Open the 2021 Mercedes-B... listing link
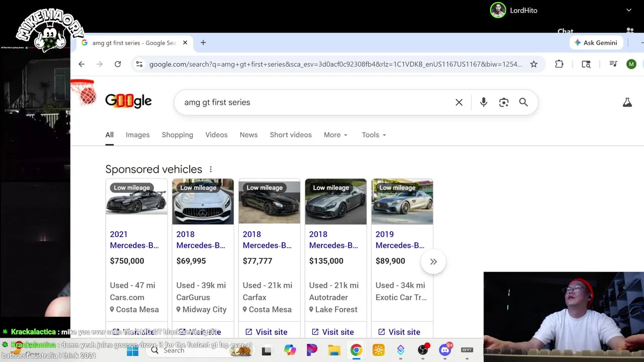Screen dimensions: 644x362 click(x=134, y=240)
